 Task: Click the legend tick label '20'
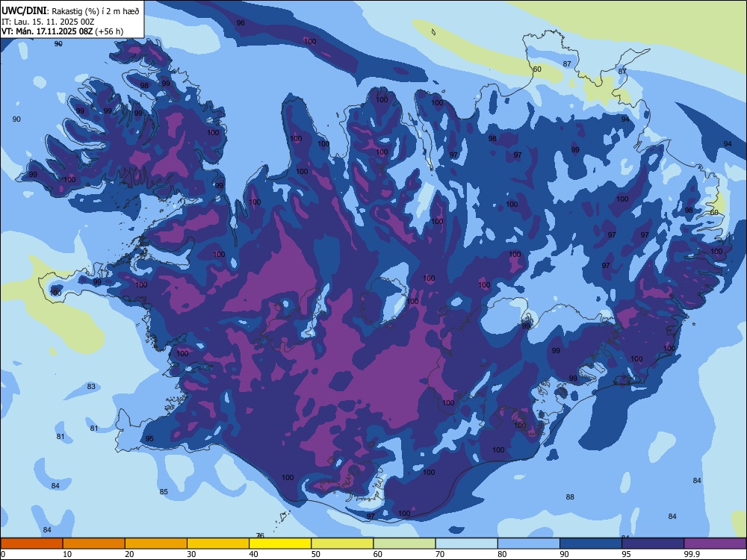coord(129,554)
